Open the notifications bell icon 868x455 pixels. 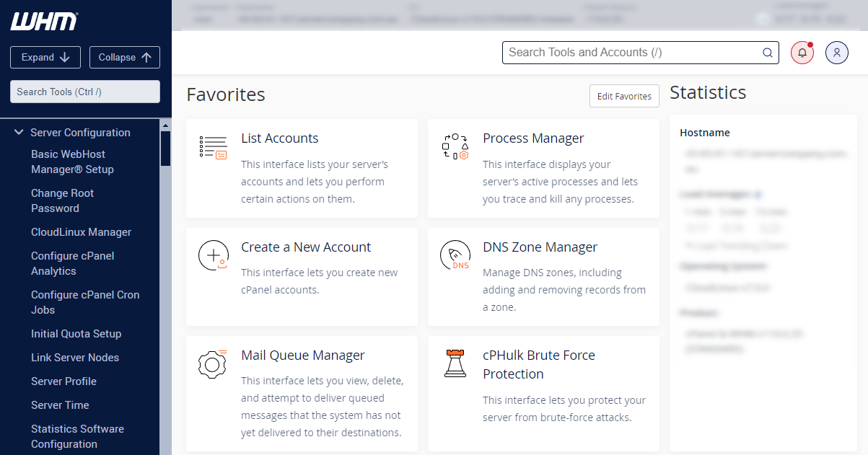802,53
